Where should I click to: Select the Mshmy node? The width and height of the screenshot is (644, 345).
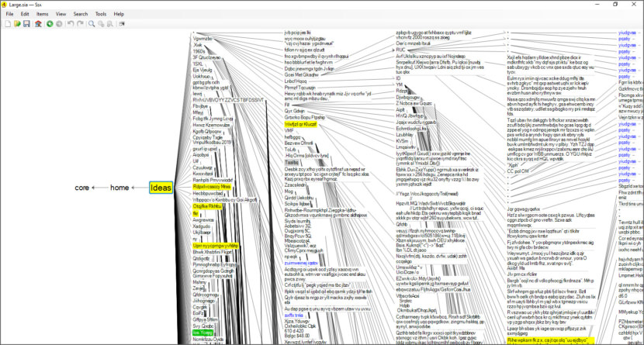tap(199, 282)
